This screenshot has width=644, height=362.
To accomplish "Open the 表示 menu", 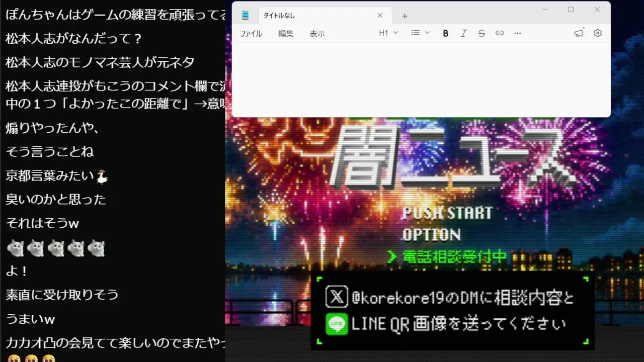I will point(317,34).
